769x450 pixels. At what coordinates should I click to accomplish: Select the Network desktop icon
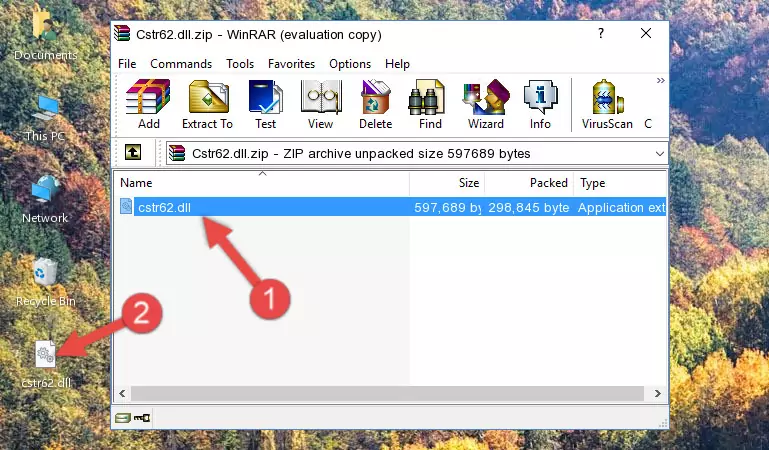point(45,199)
